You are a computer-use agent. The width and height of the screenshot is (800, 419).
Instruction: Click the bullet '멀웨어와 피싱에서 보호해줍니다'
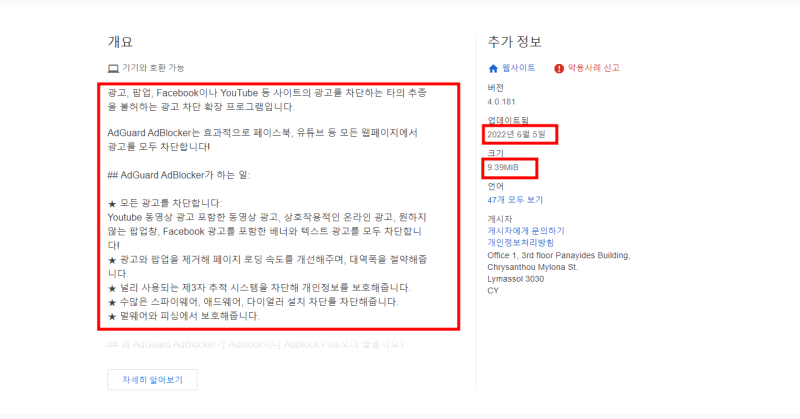pos(184,316)
